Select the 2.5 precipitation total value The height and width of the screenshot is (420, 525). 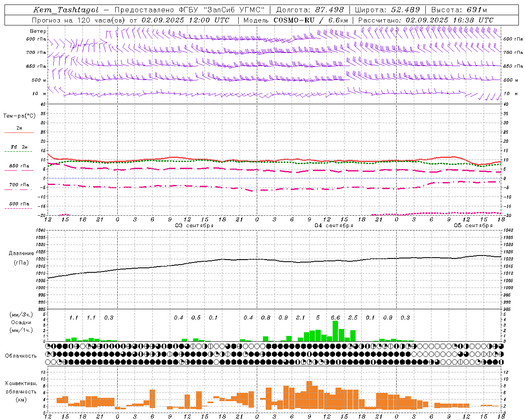coord(353,317)
